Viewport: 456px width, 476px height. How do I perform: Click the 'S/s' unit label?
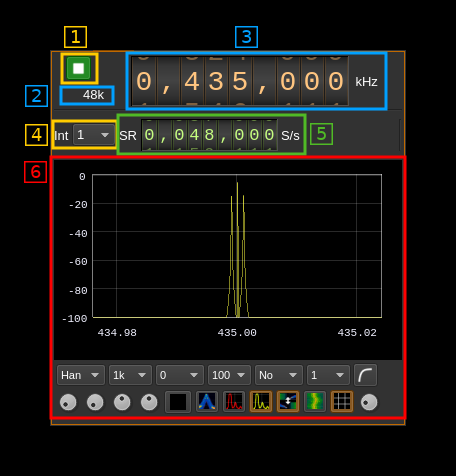pyautogui.click(x=290, y=136)
